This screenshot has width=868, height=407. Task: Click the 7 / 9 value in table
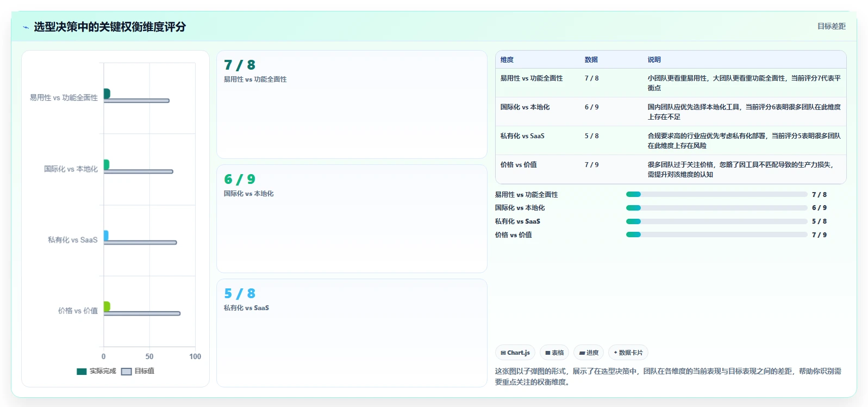tap(591, 165)
